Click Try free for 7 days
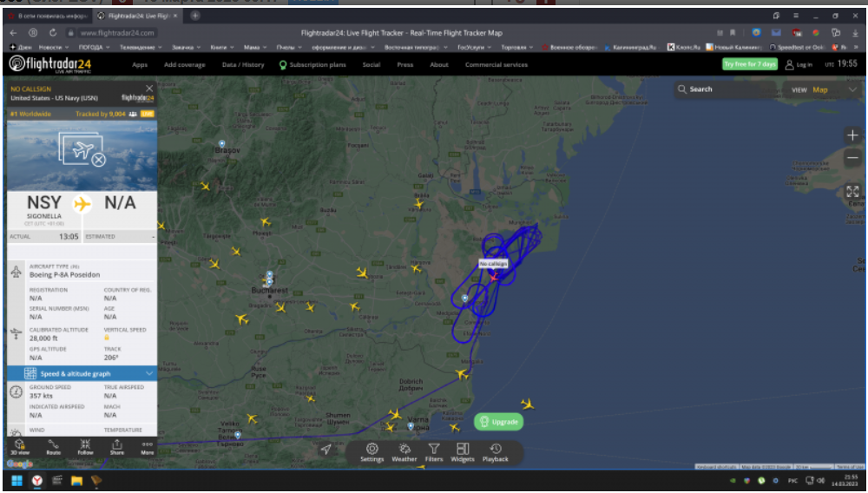 point(750,64)
